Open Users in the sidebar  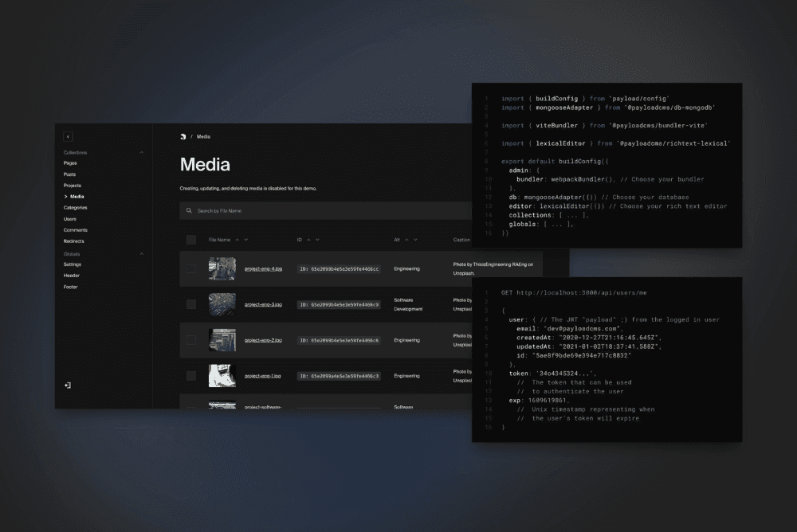tap(70, 219)
